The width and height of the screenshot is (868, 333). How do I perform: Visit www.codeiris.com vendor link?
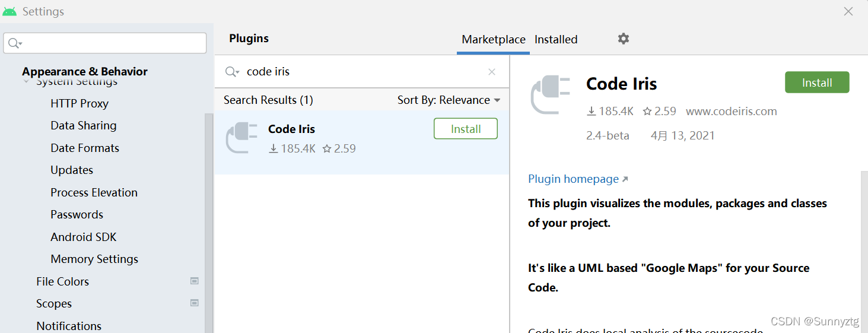coord(732,111)
